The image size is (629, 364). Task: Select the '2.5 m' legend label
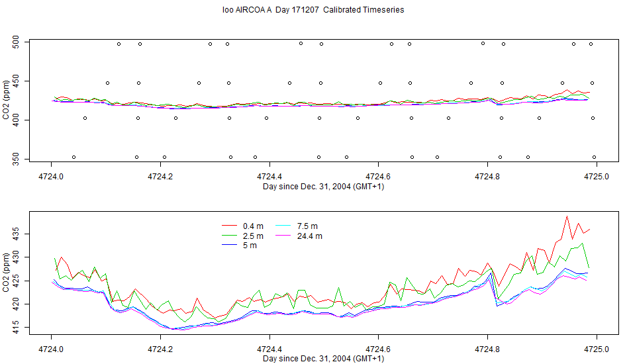coord(253,236)
